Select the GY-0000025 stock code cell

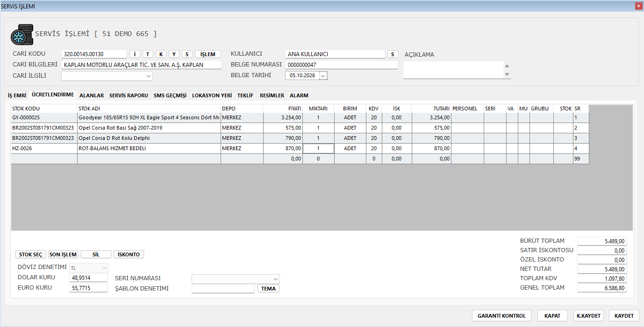tap(44, 117)
